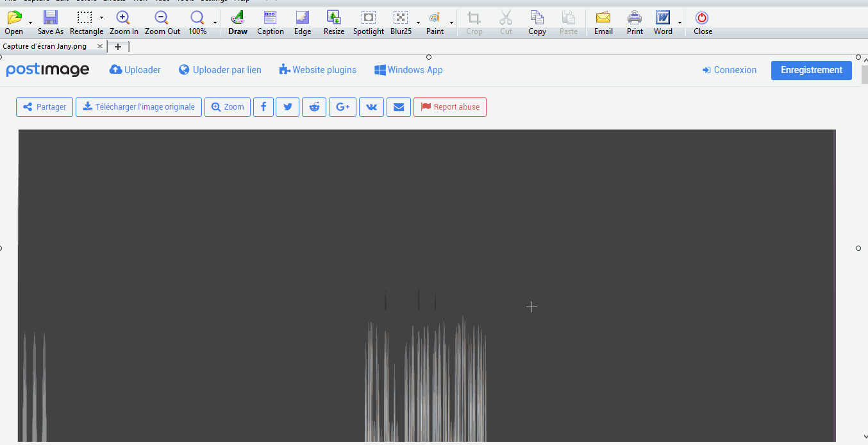The height and width of the screenshot is (445, 868).
Task: Set zoom to 100%
Action: pos(197,23)
